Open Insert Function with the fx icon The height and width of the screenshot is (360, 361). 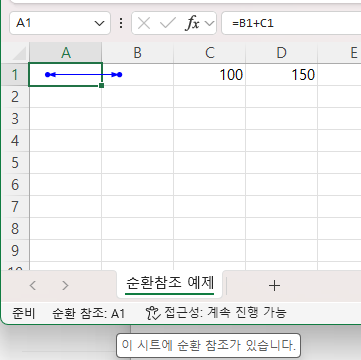192,23
